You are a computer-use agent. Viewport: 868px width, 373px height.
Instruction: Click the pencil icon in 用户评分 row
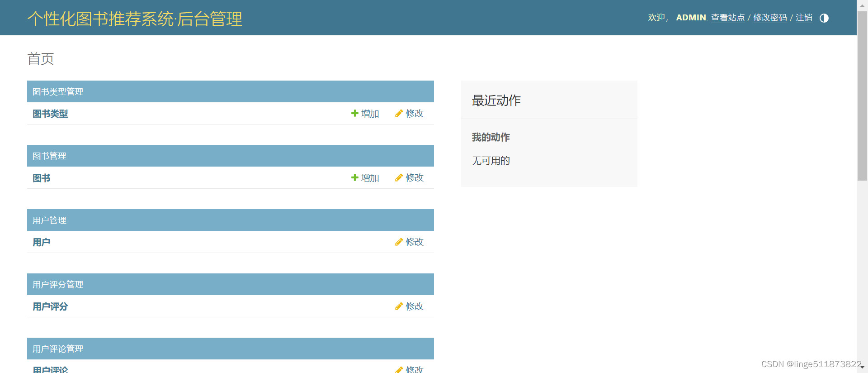point(399,306)
